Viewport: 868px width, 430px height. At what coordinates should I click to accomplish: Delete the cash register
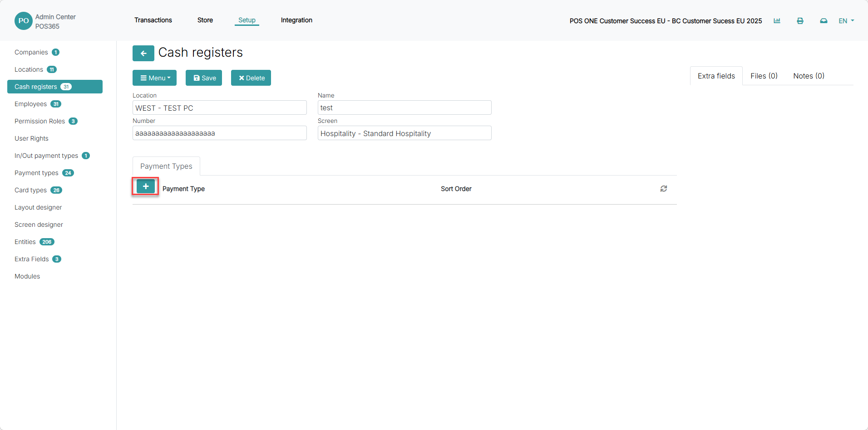[x=251, y=78]
